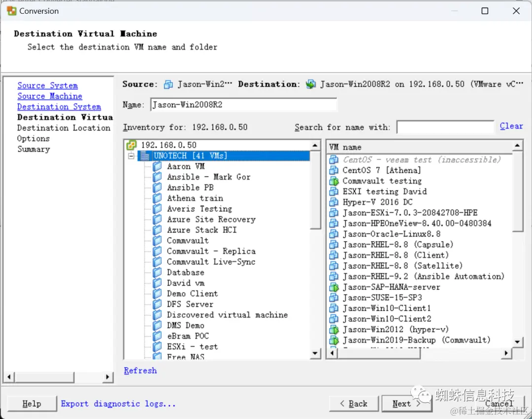
Task: Select Jason-RHEL-8.8 (Client) in VM list
Action: (396, 255)
